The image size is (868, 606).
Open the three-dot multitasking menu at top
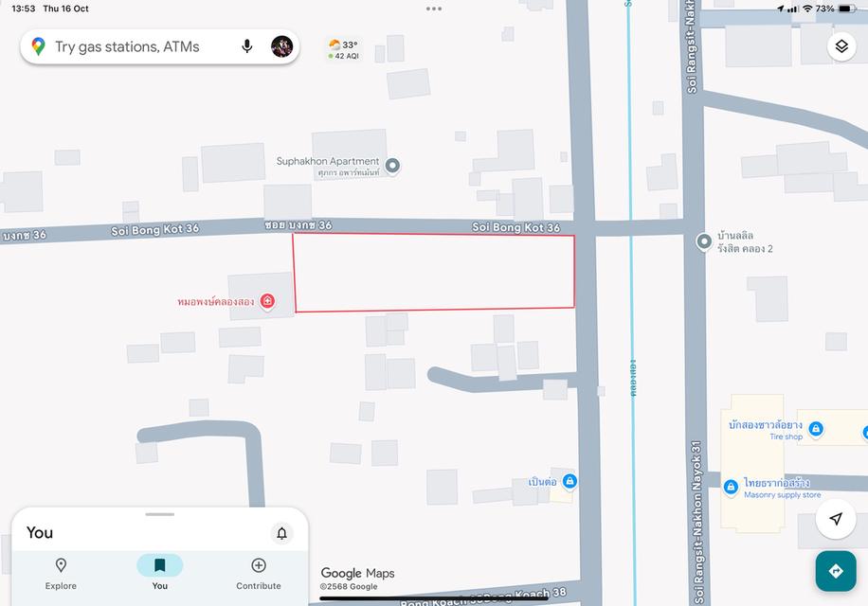coord(434,9)
